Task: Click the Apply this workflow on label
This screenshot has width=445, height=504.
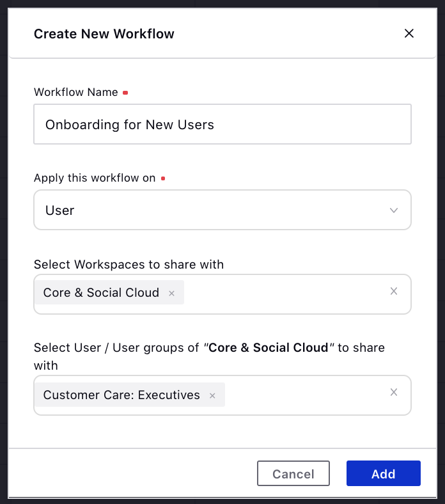Action: (95, 178)
